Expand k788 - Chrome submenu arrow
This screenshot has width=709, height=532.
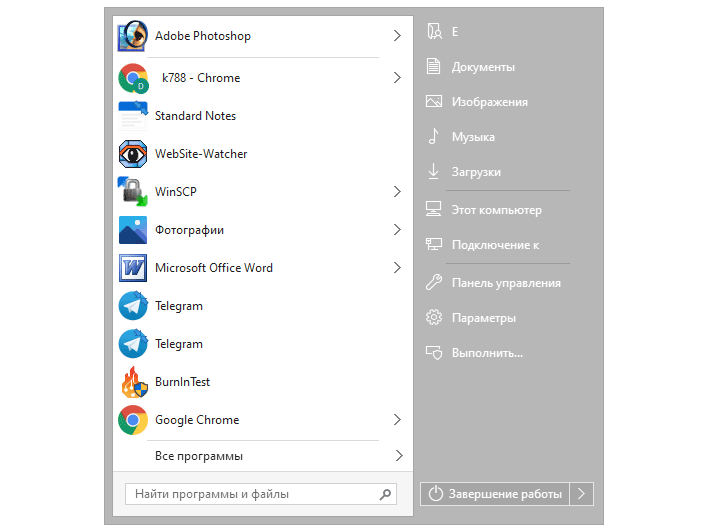397,78
